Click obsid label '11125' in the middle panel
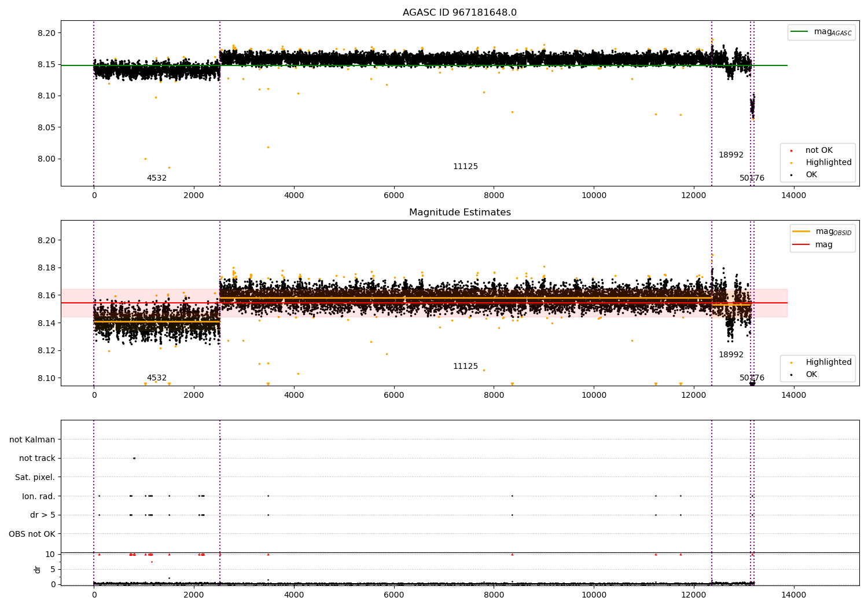The height and width of the screenshot is (608, 868). (465, 367)
